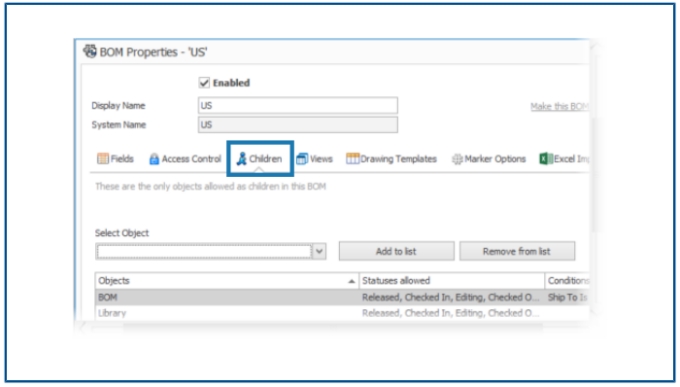Focus the Select Object combo box field
The height and width of the screenshot is (387, 680).
click(x=204, y=251)
